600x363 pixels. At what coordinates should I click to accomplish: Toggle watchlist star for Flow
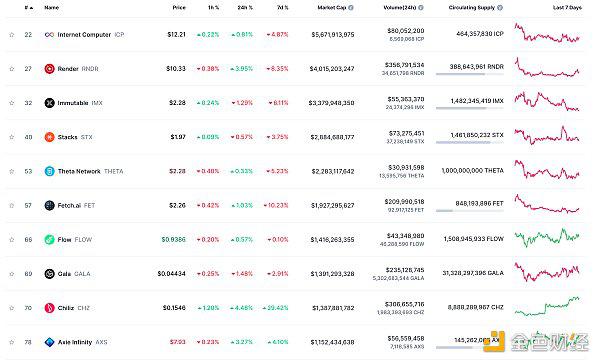12,240
